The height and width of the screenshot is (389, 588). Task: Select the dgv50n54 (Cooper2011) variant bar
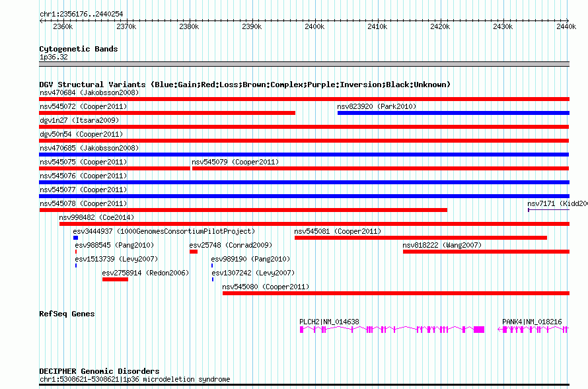coord(304,141)
